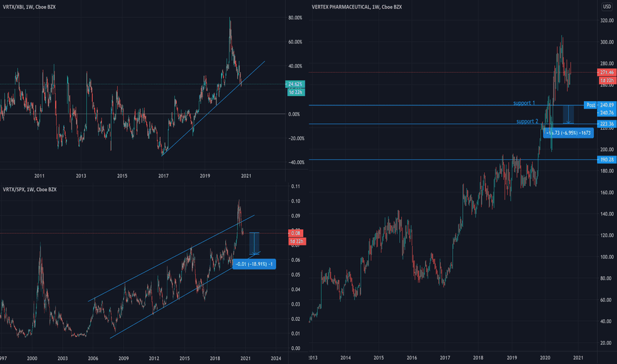Click the 240.76 price tag
617x364 pixels.
click(x=606, y=113)
